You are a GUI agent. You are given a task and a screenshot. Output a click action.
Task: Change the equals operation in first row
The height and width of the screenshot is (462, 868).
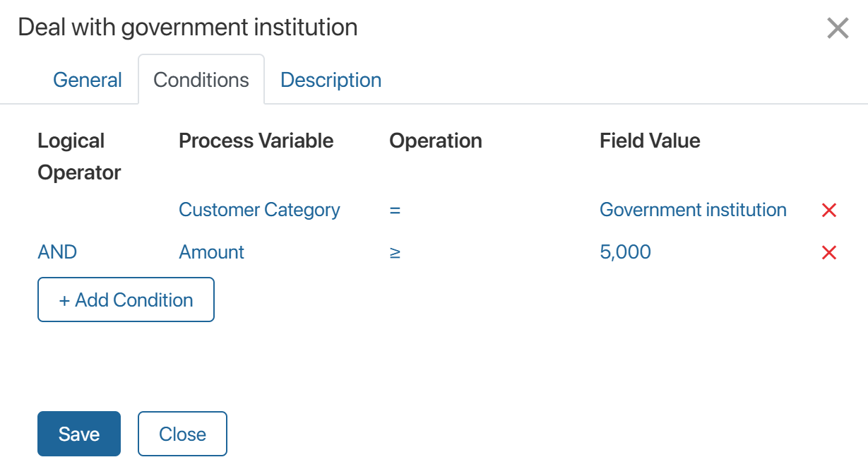point(395,210)
